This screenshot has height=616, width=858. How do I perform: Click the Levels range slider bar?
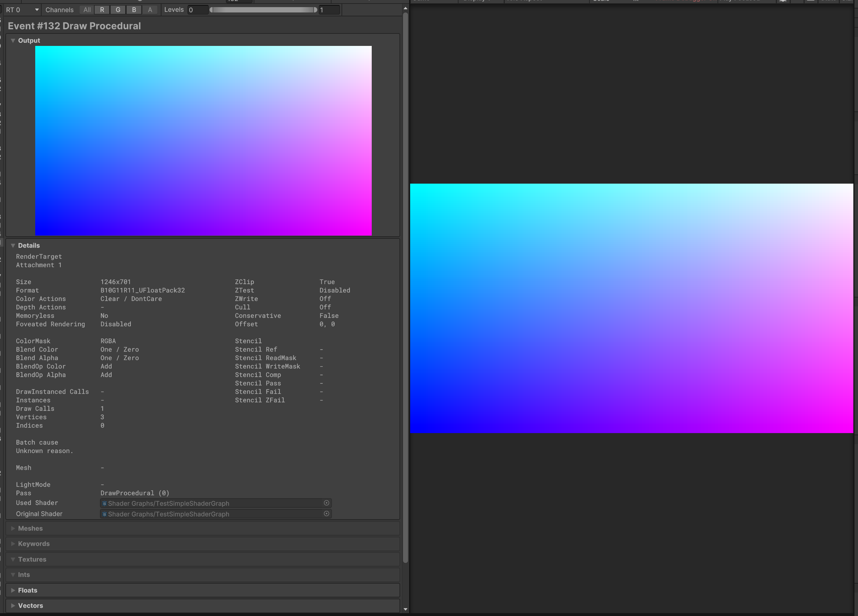263,10
